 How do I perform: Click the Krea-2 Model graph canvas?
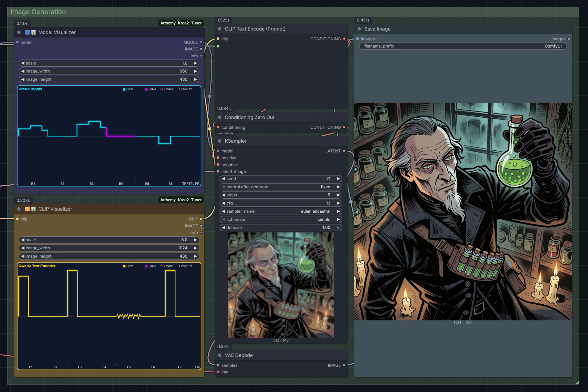[x=109, y=136]
